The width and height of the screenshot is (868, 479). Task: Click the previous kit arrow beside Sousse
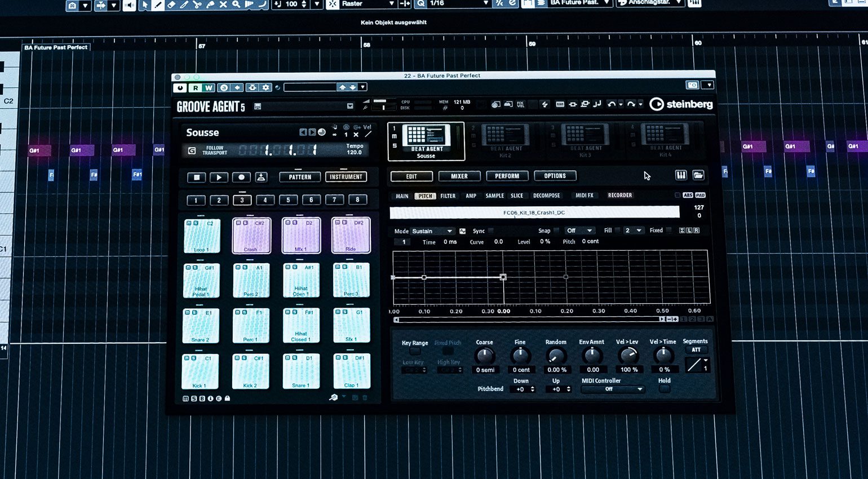(303, 132)
